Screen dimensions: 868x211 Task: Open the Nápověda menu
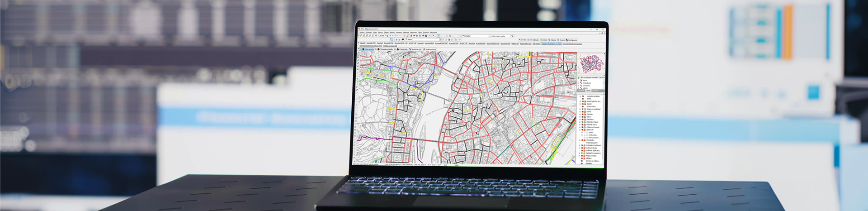(x=434, y=33)
